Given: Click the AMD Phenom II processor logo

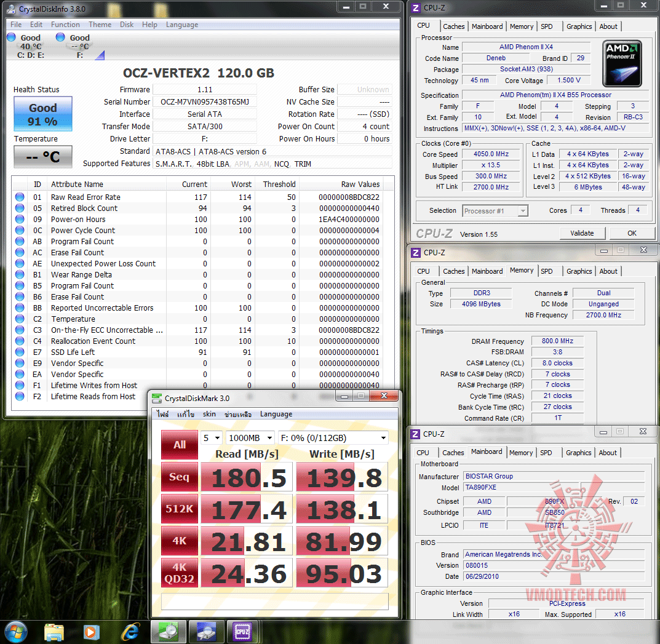Looking at the screenshot, I should tap(622, 63).
